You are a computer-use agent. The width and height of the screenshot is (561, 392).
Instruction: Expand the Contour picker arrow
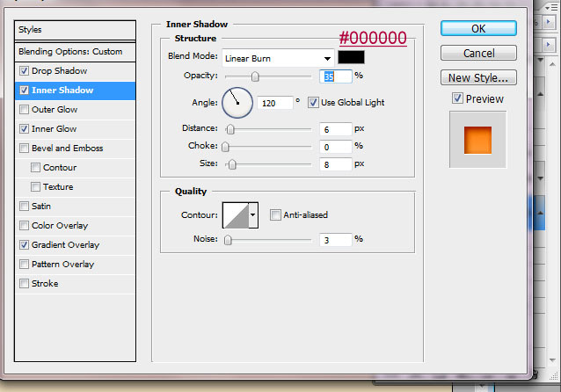coord(253,214)
